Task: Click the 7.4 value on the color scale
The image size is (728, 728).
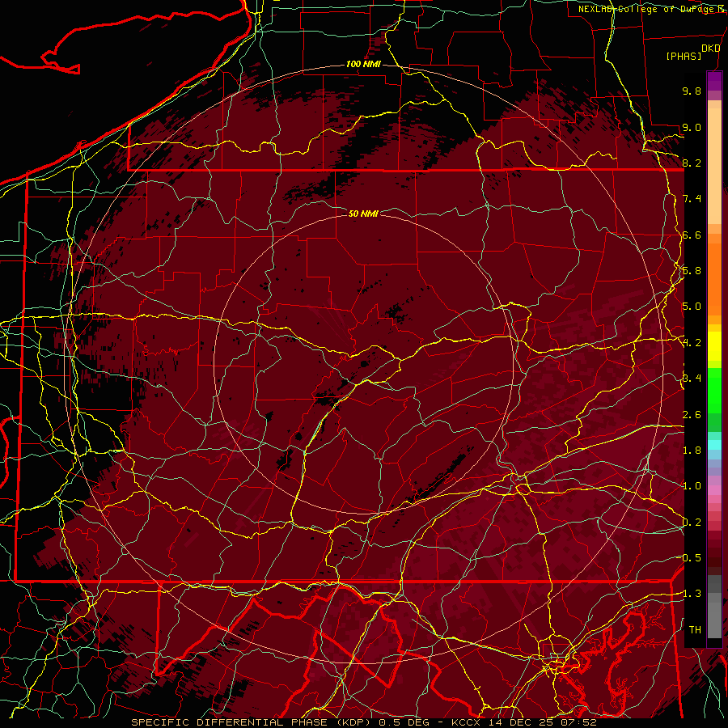Action: [692, 199]
